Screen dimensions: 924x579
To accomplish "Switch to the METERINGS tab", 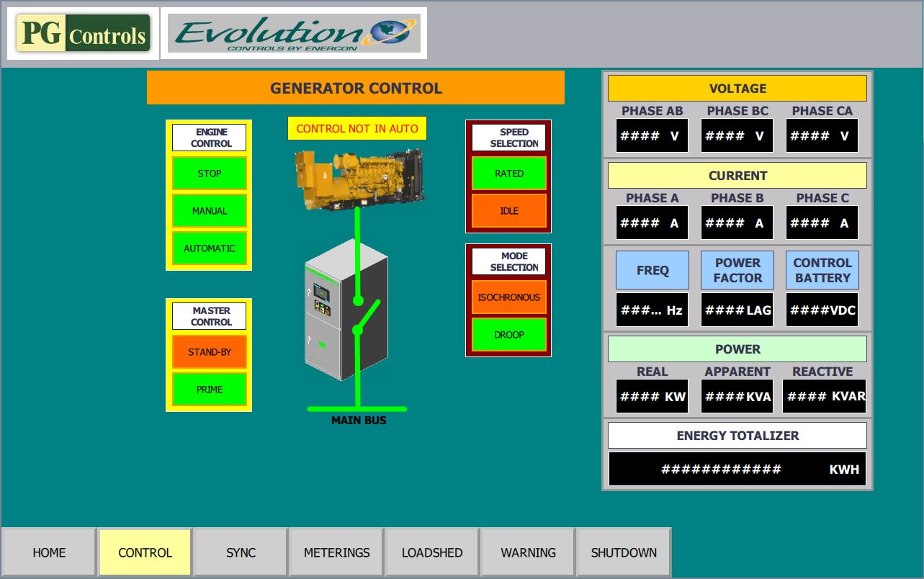I will tap(336, 552).
